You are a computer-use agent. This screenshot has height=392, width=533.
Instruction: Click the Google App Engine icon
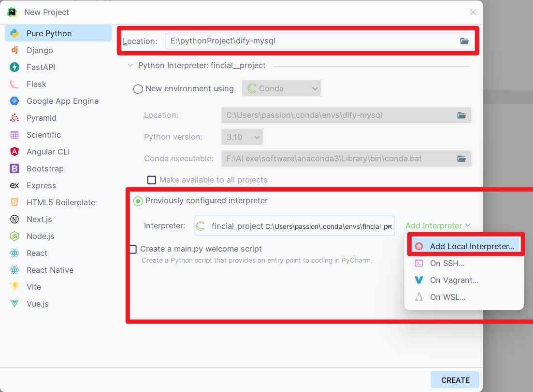point(14,101)
